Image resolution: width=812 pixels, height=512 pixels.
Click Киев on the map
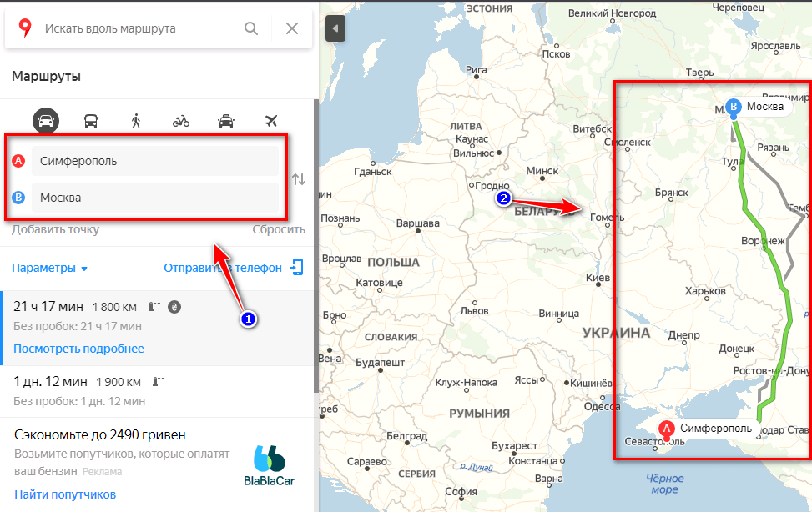click(598, 278)
